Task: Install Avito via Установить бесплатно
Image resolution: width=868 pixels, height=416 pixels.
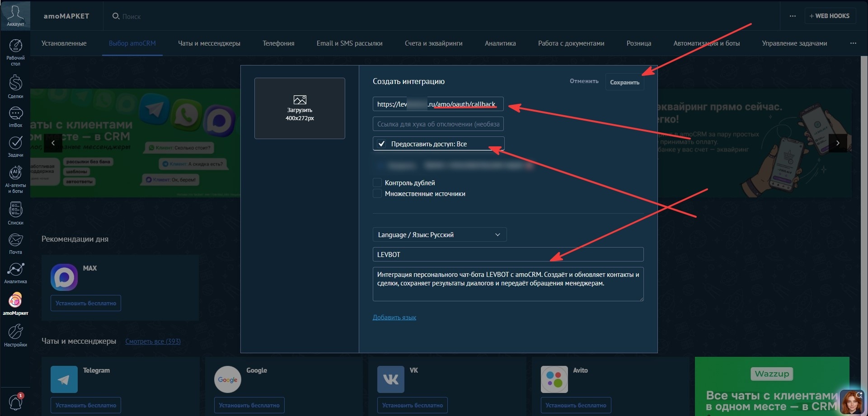Action: pyautogui.click(x=576, y=405)
